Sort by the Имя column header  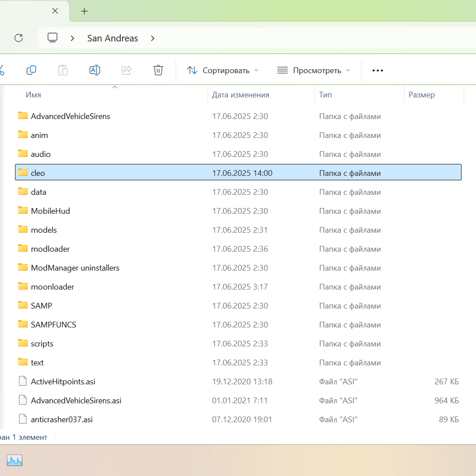[33, 95]
